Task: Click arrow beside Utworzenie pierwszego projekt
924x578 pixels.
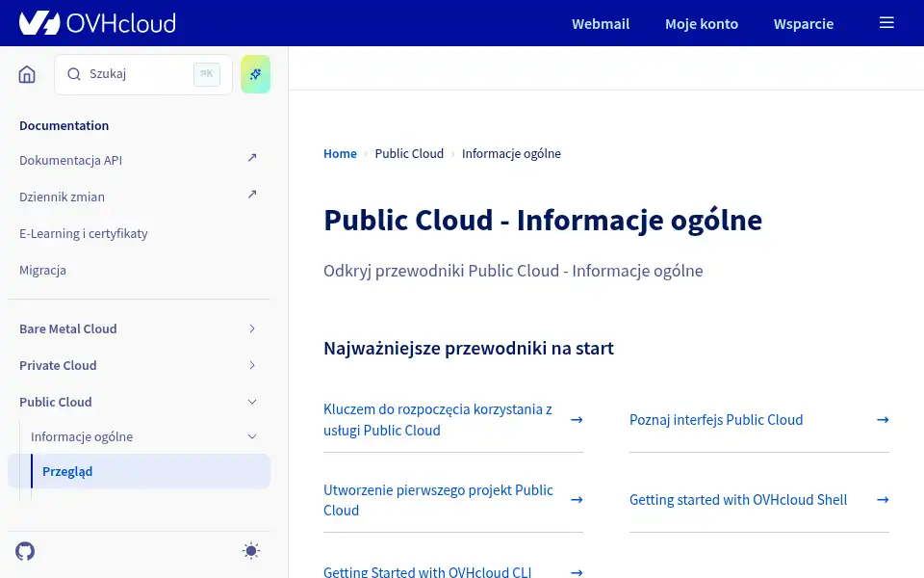Action: click(577, 500)
